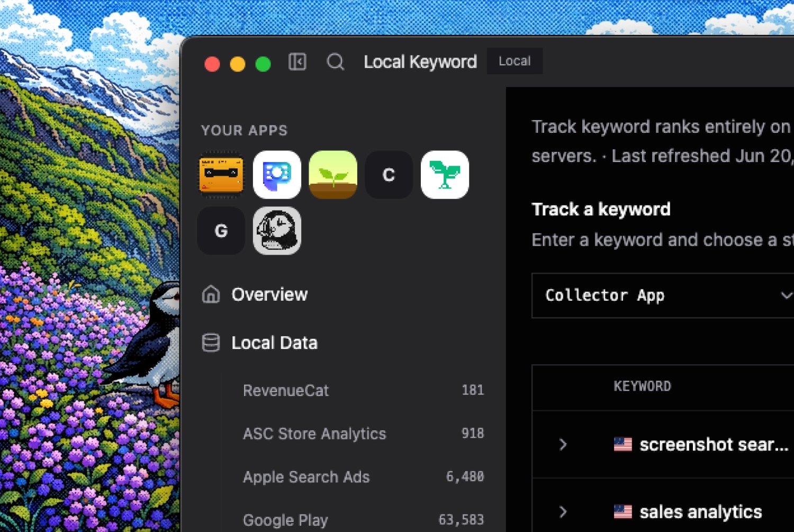Select the app with letter G icon

tap(221, 231)
